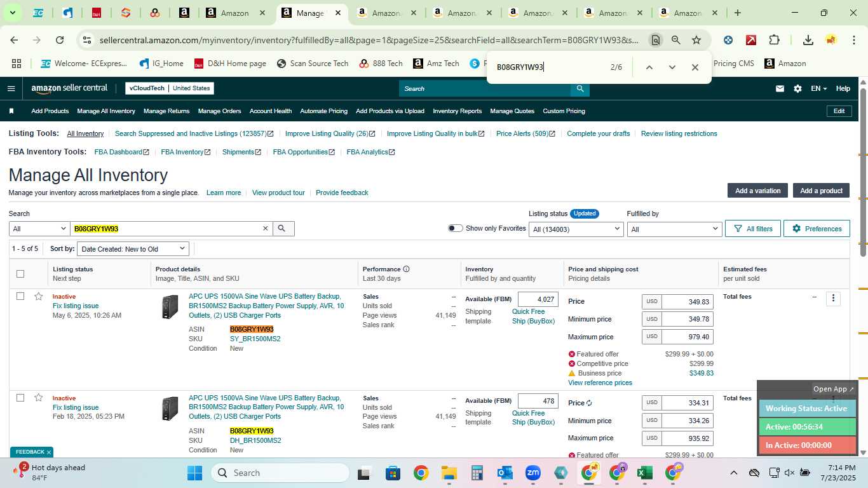868x488 pixels.
Task: Open the Preferences button
Action: click(x=817, y=229)
